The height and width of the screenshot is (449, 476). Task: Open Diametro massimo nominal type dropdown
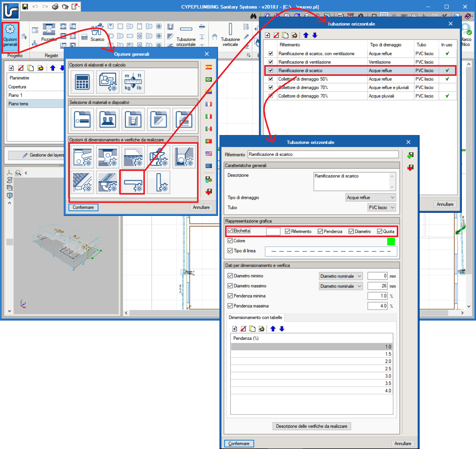[341, 286]
